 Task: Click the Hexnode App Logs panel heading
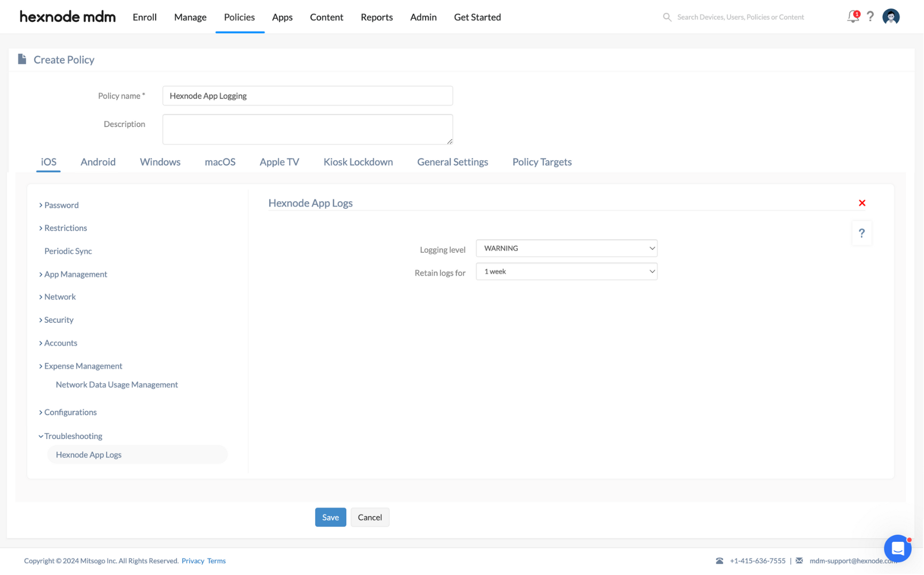click(x=310, y=203)
